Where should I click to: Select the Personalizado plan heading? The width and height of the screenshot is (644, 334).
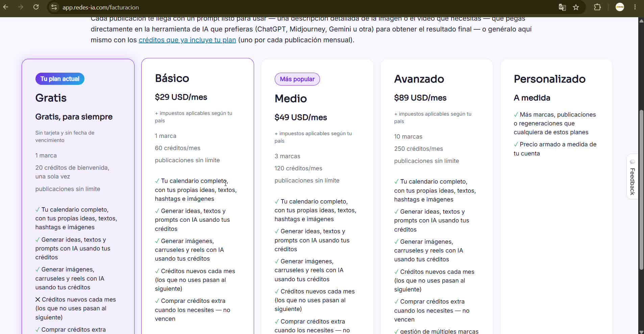click(549, 79)
